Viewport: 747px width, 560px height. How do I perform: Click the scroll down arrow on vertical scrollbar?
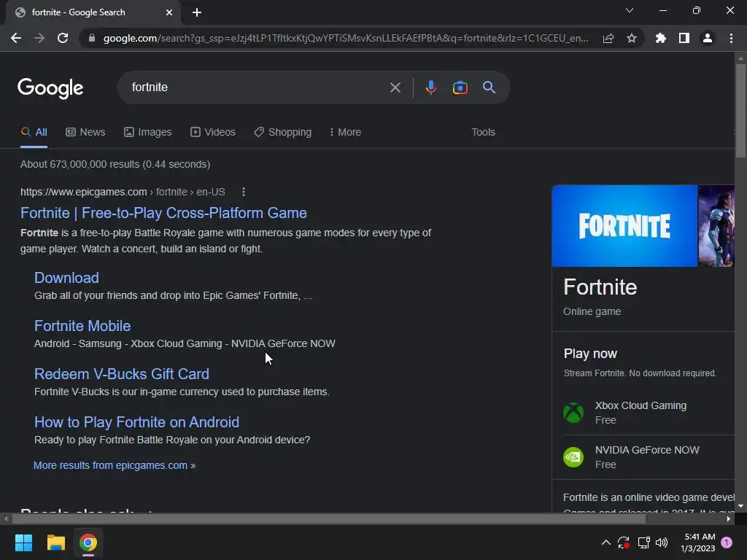[x=740, y=506]
